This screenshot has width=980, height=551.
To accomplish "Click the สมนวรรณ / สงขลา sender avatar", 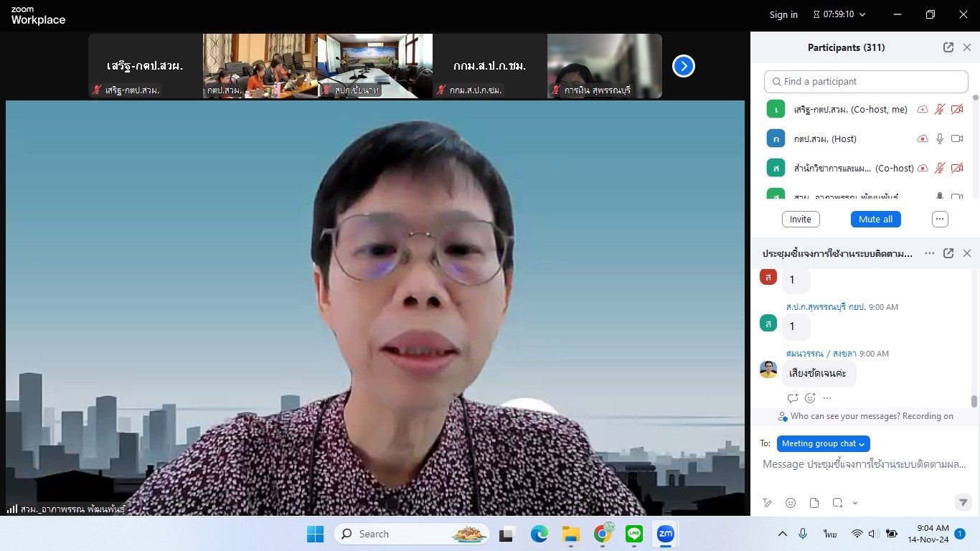I will [x=768, y=369].
